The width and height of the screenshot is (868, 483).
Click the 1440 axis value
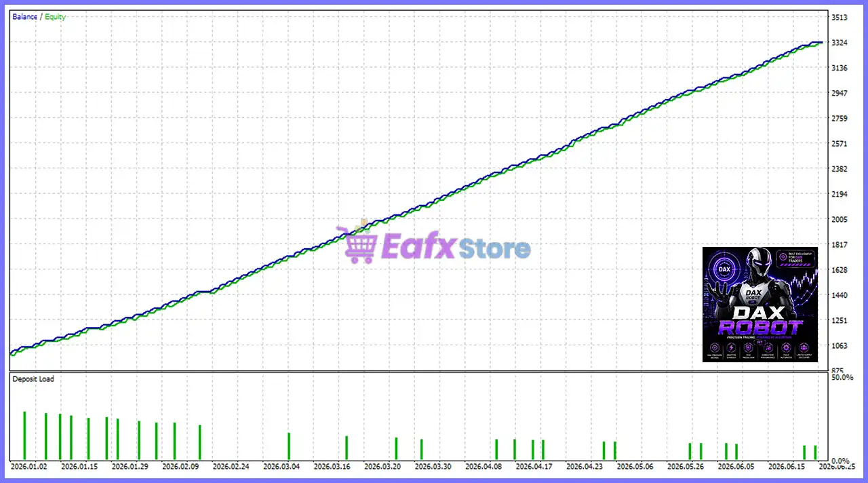(840, 295)
